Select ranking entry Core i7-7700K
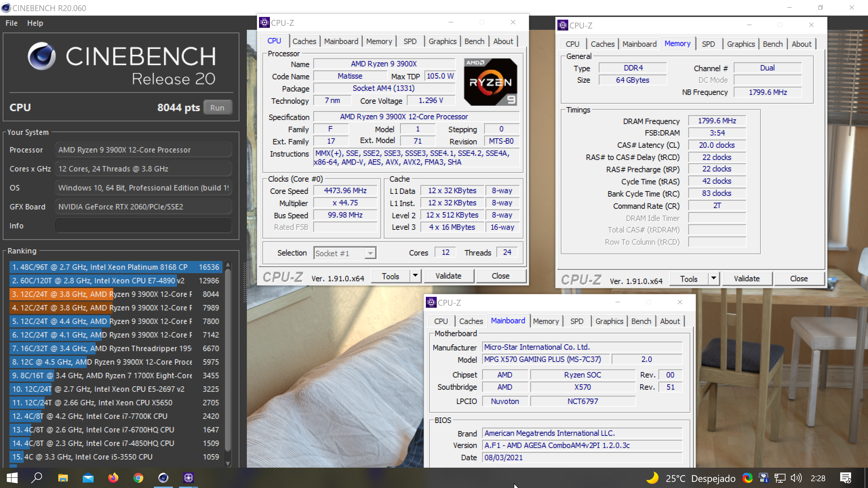The width and height of the screenshot is (868, 488). pos(116,416)
